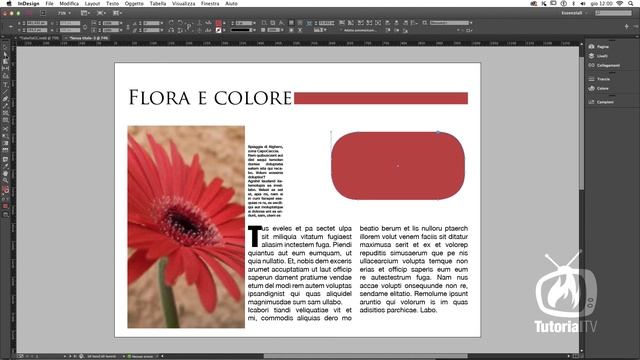Select the Page tool
The image size is (640, 360).
point(5,61)
